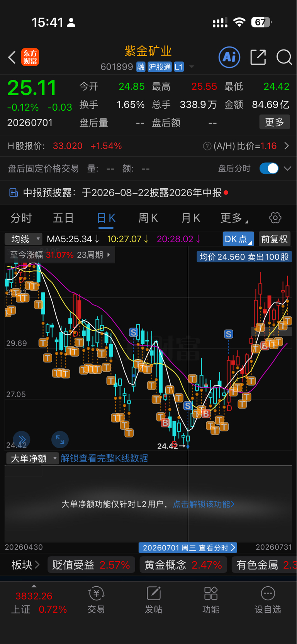
Task: Switch to the 分时 tab
Action: tap(21, 218)
